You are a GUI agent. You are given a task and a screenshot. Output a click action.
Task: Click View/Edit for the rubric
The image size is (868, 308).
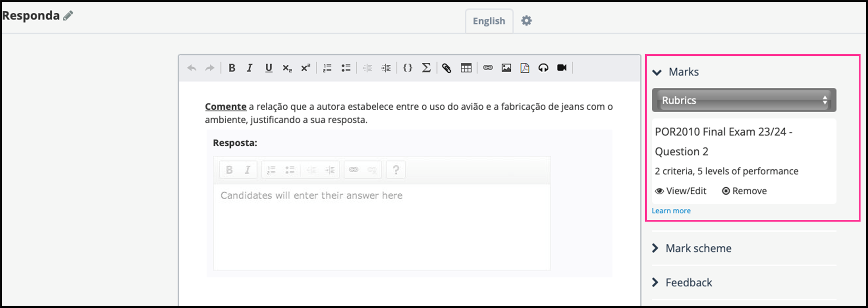tap(681, 191)
